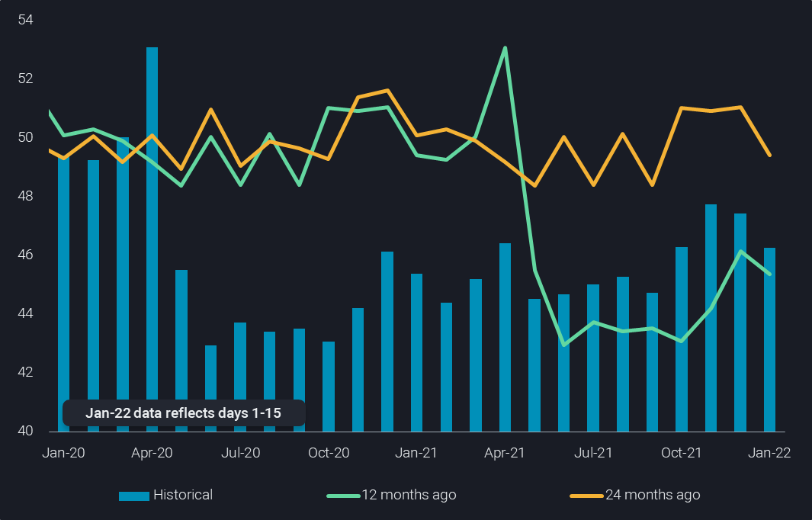The height and width of the screenshot is (520, 812).
Task: Click the Jul-21 x-axis label
Action: [593, 453]
